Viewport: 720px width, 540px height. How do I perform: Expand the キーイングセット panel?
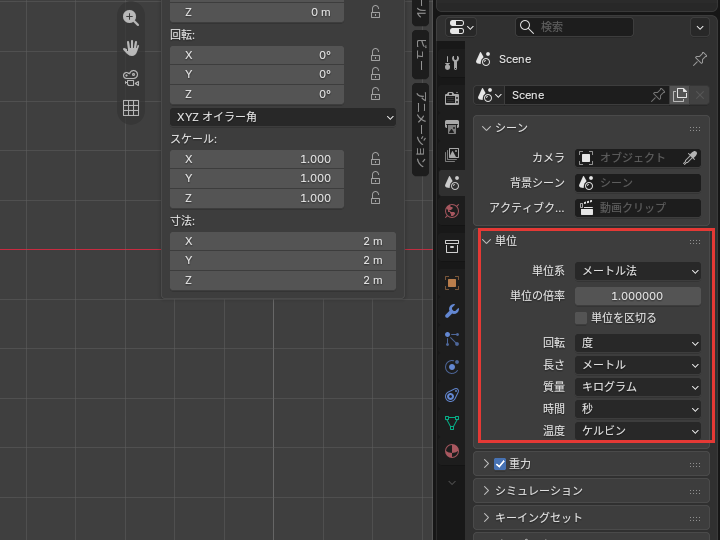pyautogui.click(x=486, y=518)
